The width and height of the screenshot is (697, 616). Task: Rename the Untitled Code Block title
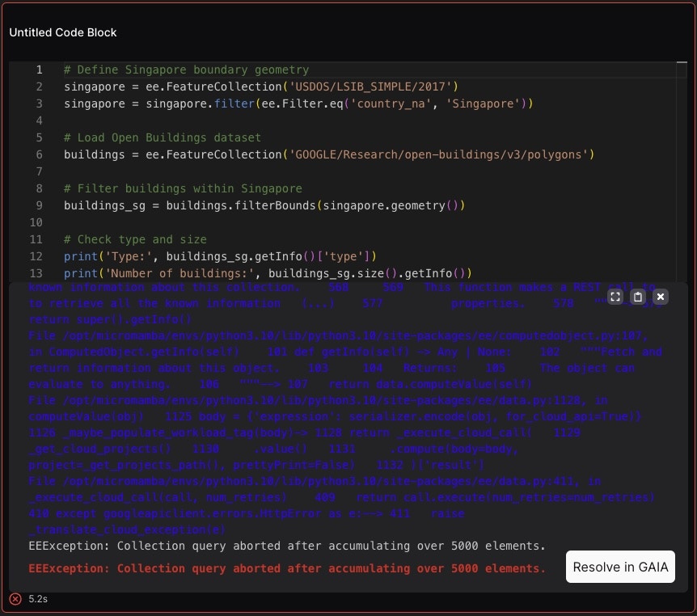[63, 32]
